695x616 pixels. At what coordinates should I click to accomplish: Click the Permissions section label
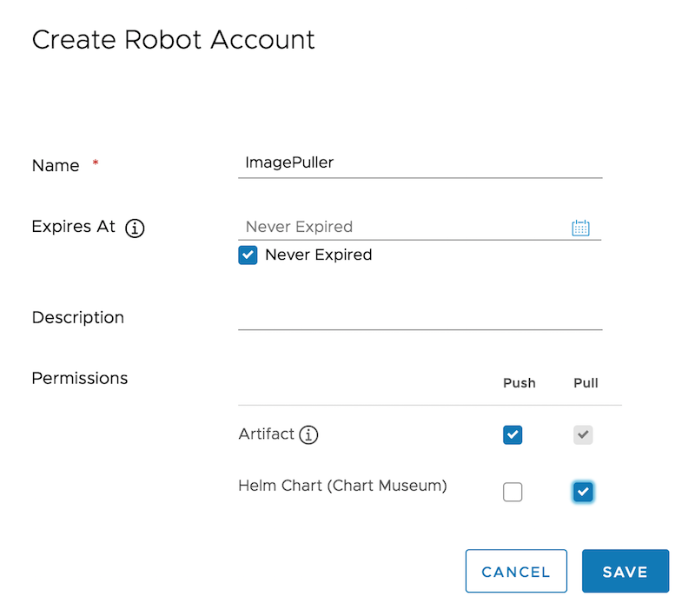coord(80,378)
